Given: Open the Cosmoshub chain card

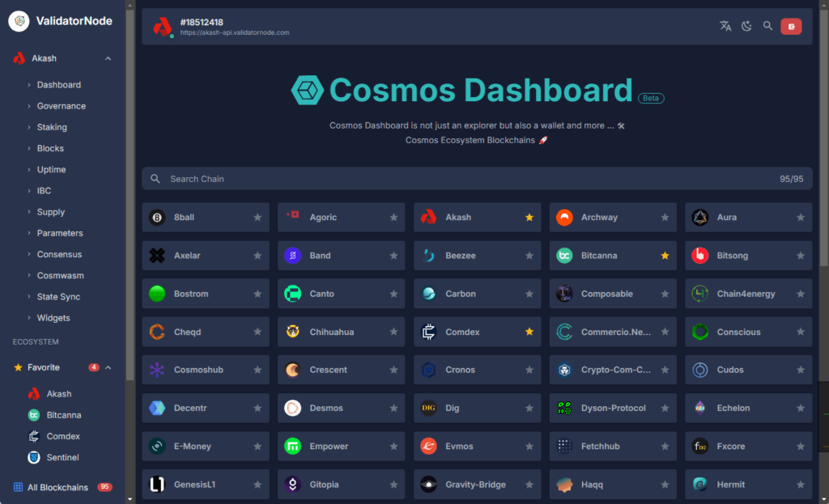Looking at the screenshot, I should (206, 370).
